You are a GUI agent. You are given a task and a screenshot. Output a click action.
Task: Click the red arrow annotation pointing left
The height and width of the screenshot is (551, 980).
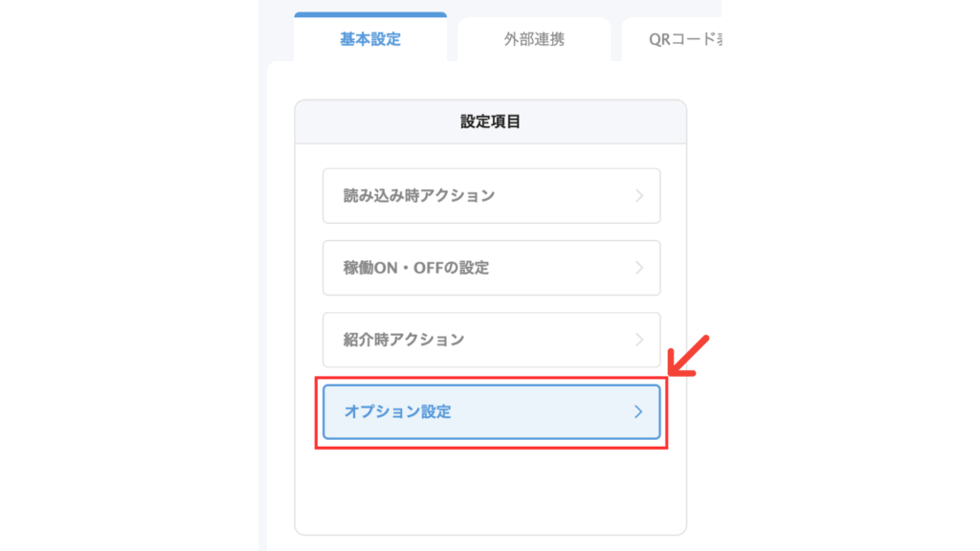(x=688, y=355)
